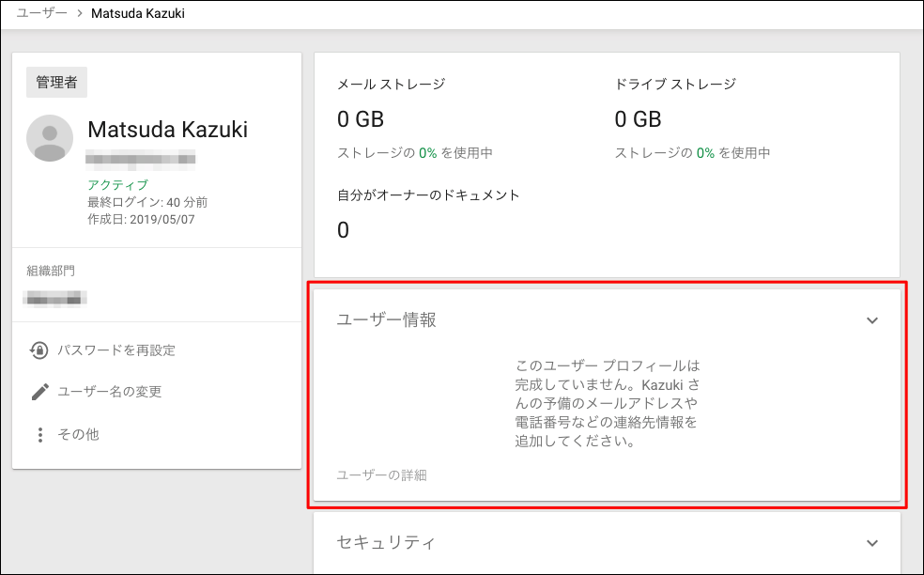Open the three-dot その他 icon
This screenshot has width=924, height=575.
[40, 435]
